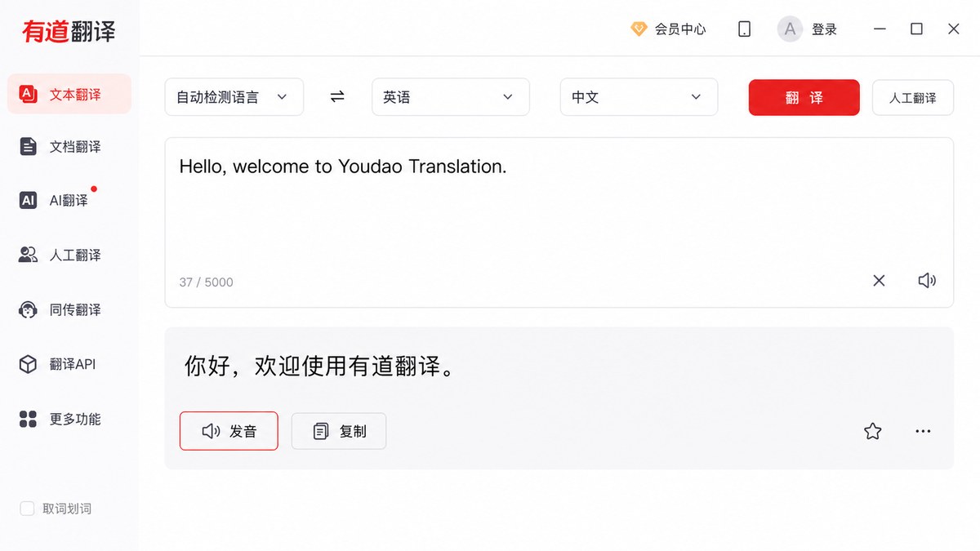
Task: Click the 复制 copy button
Action: tap(339, 431)
